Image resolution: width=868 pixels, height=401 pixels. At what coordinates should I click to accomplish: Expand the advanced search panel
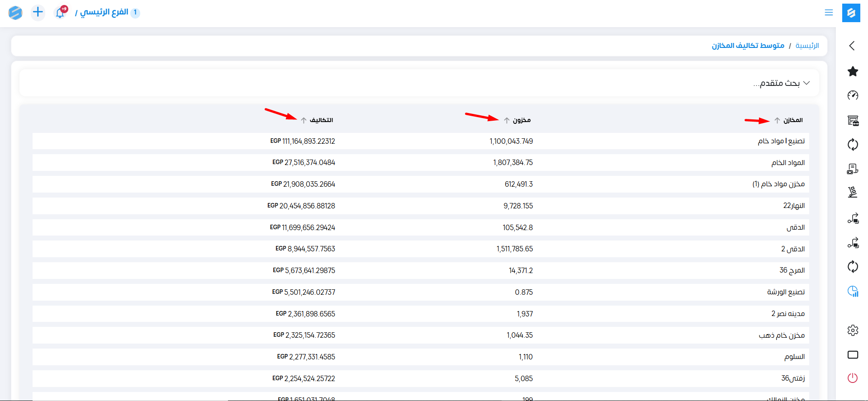pos(781,83)
